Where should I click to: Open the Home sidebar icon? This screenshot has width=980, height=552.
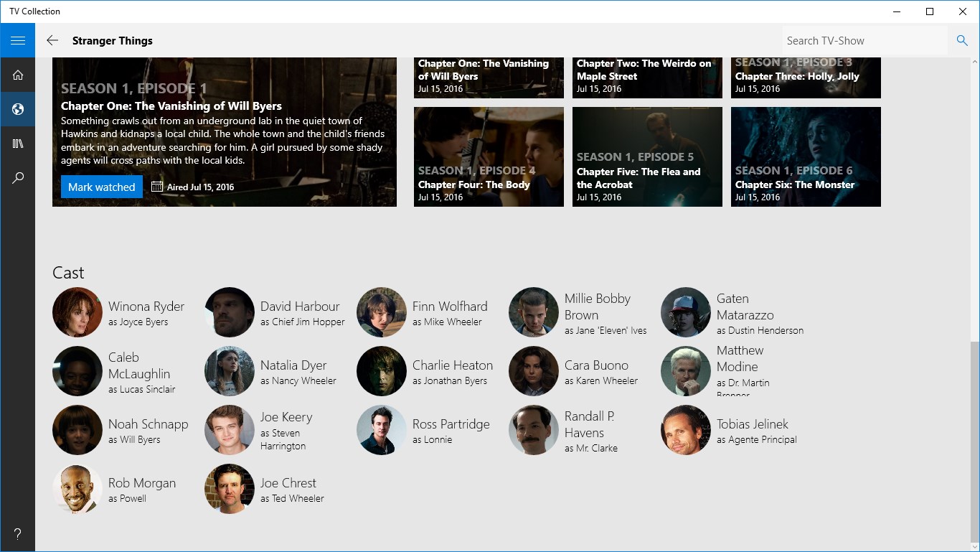click(x=18, y=75)
